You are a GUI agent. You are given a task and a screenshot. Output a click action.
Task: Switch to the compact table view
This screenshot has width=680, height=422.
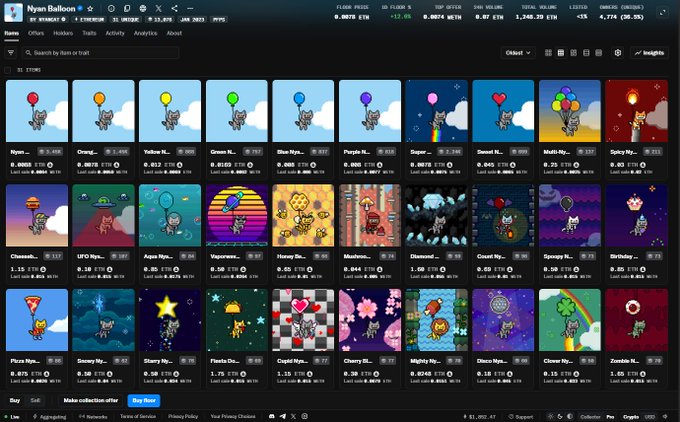[x=598, y=52]
